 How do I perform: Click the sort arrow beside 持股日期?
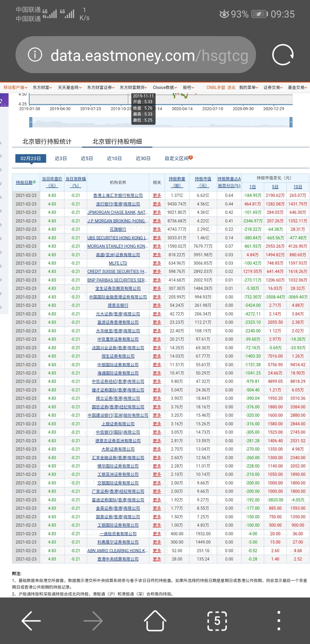point(34,182)
